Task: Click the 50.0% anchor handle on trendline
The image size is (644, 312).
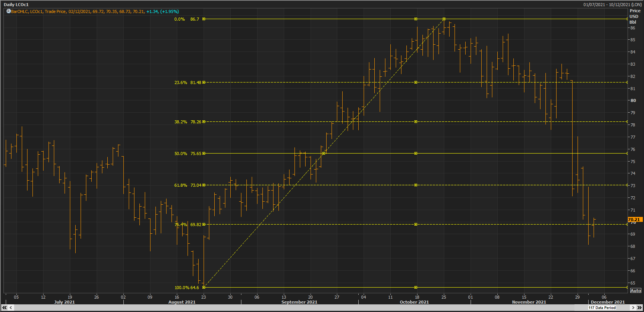Action: (x=324, y=153)
